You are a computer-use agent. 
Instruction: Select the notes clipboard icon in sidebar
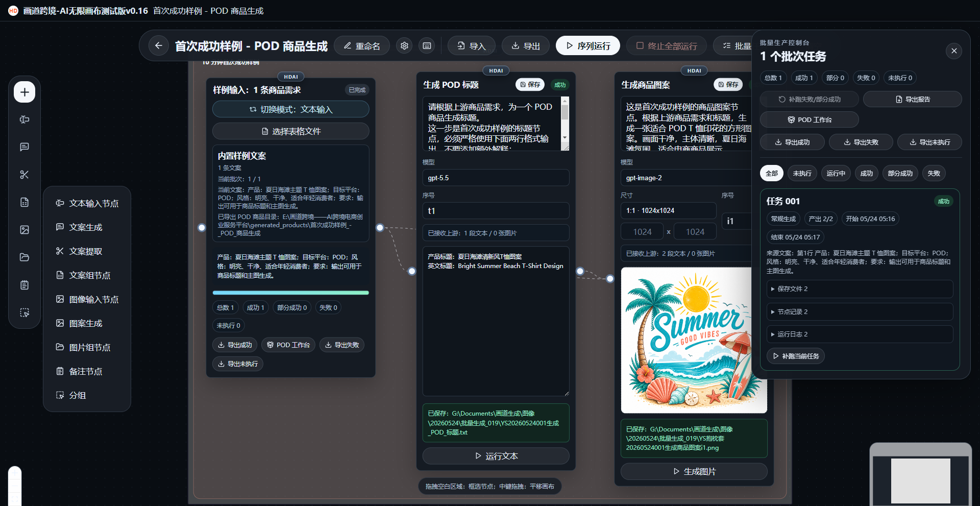tap(24, 285)
